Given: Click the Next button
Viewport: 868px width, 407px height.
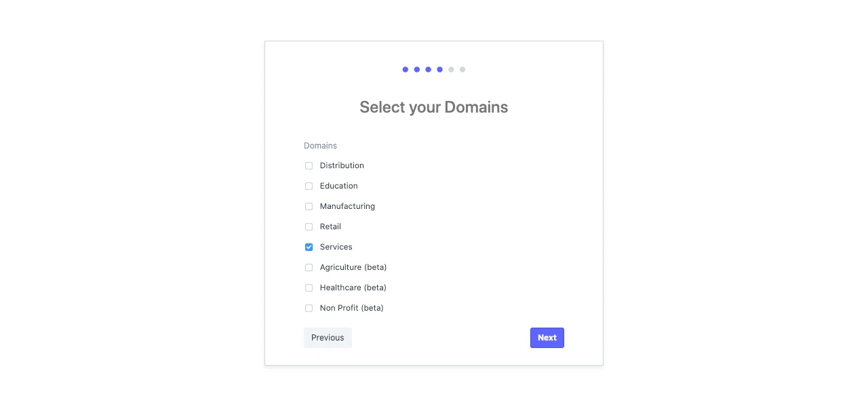Looking at the screenshot, I should [x=547, y=338].
